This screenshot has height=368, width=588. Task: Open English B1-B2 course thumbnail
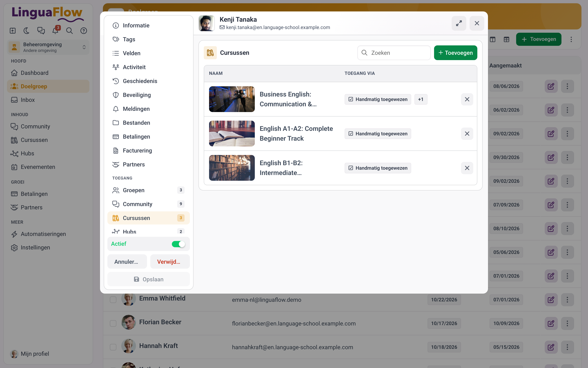coord(232,168)
